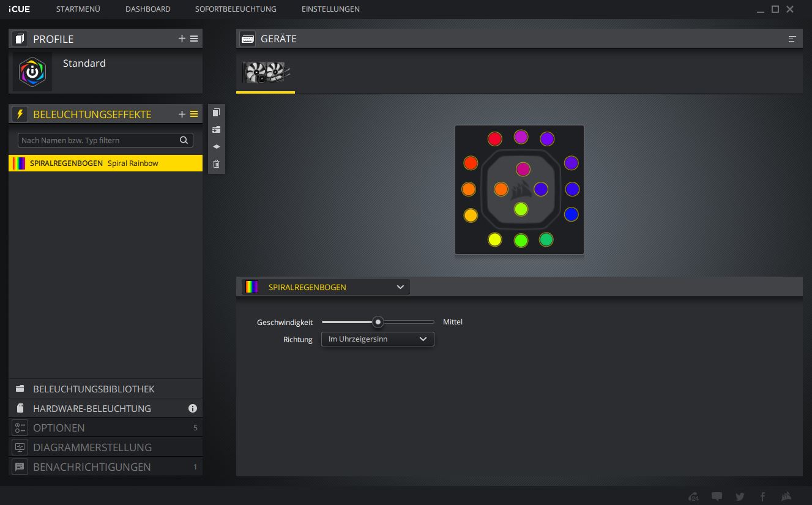Open the Geräte panel options icon
The image size is (812, 505).
792,39
